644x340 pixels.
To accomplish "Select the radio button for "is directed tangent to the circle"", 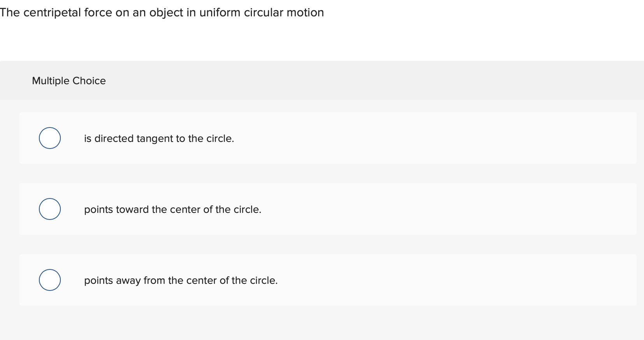I will (x=49, y=138).
